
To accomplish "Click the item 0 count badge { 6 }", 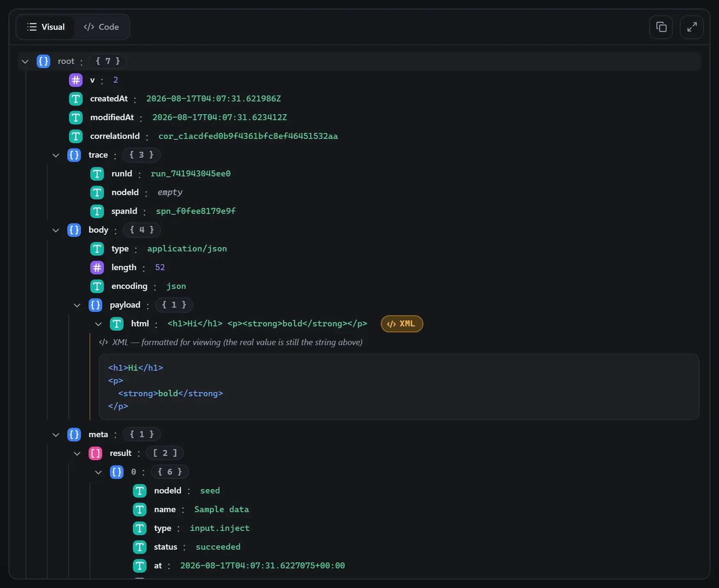I will (170, 472).
